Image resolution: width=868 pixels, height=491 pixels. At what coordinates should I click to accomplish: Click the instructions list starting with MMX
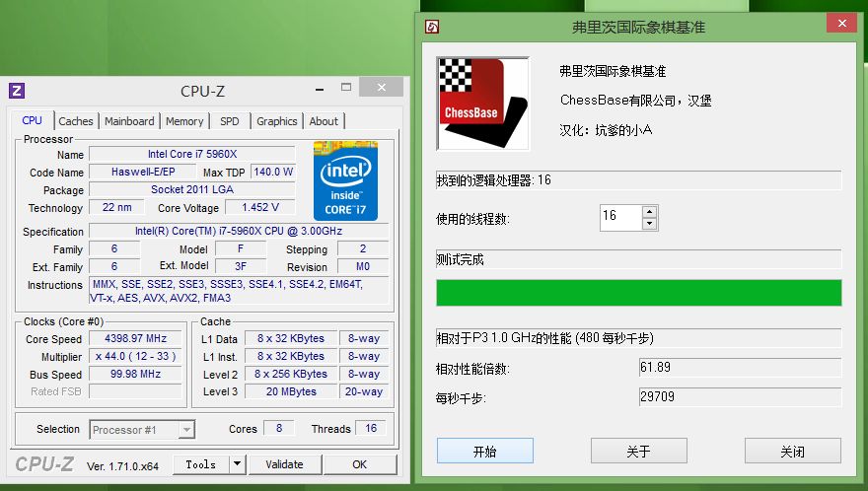coord(239,291)
